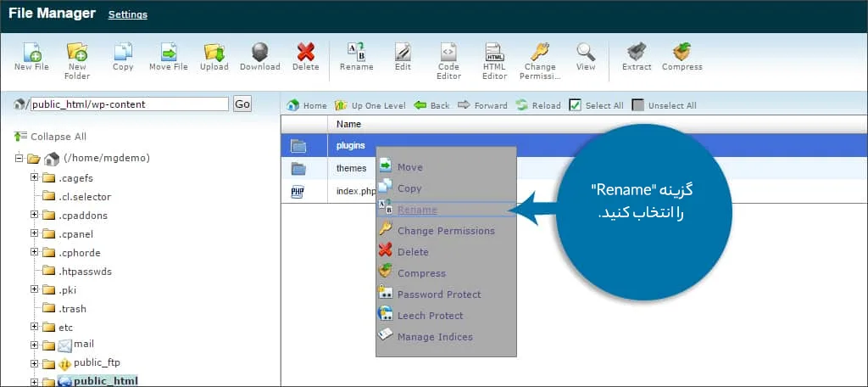868x387 pixels.
Task: Click the Copy toolbar icon
Action: 123,52
